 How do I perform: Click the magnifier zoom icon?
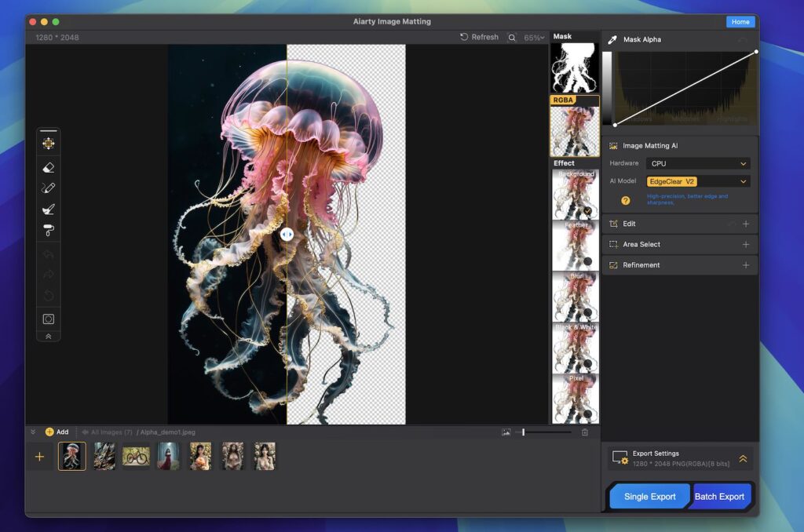[512, 38]
